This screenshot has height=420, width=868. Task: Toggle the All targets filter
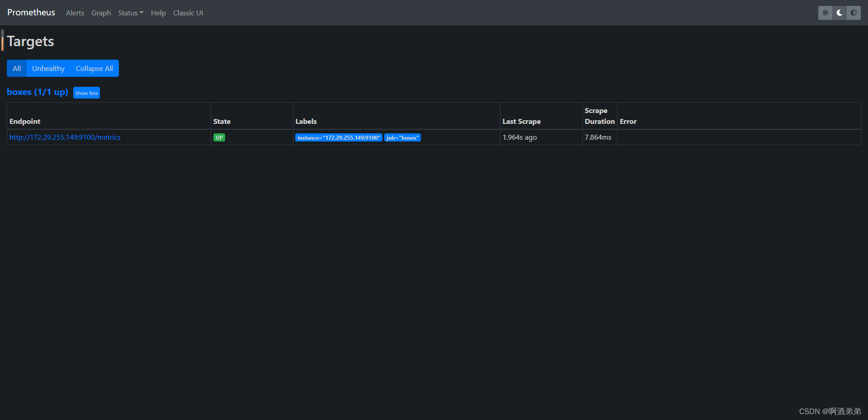(x=16, y=68)
